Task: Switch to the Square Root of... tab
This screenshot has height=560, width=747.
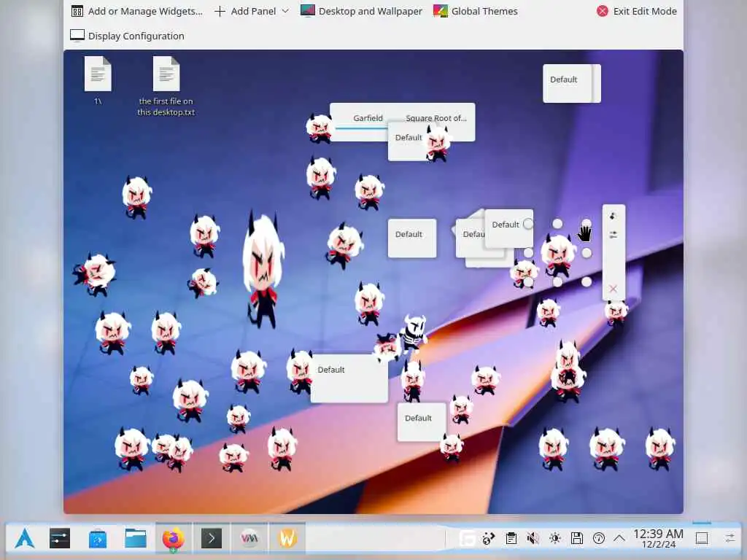Action: pos(436,117)
